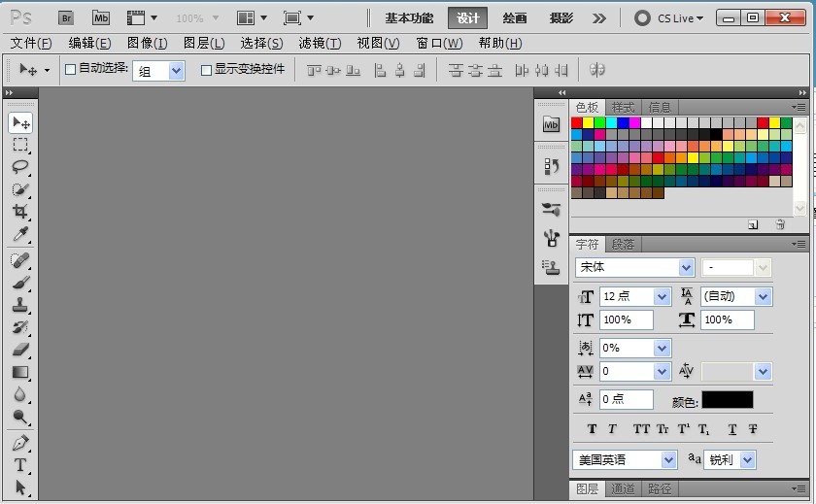Launch Adobe Bridge from top bar
Screen dimensions: 816x504
click(66, 17)
